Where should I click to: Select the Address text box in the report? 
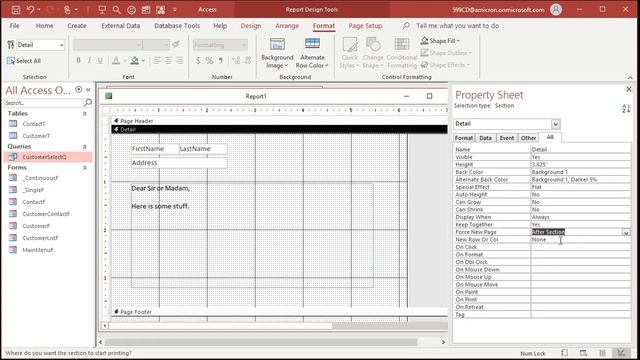click(179, 163)
